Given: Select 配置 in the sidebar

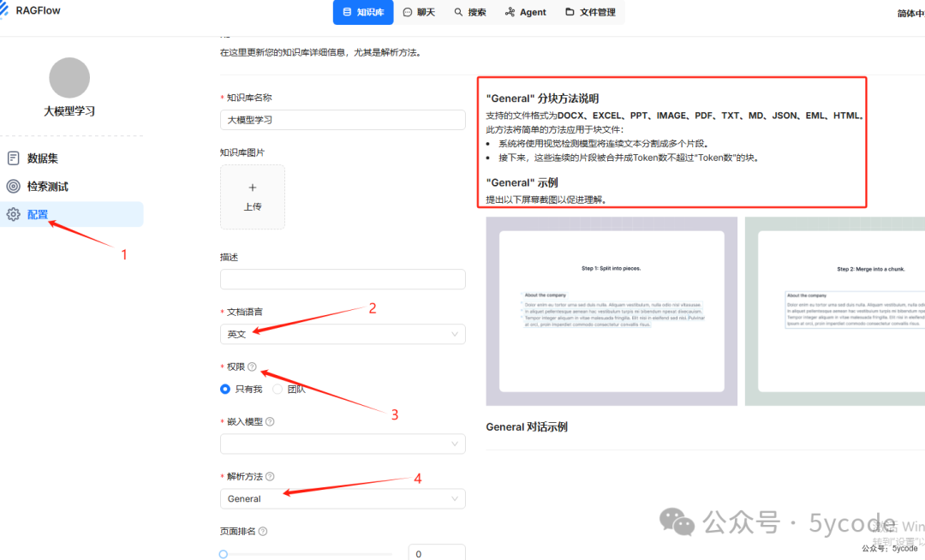Looking at the screenshot, I should (x=72, y=215).
